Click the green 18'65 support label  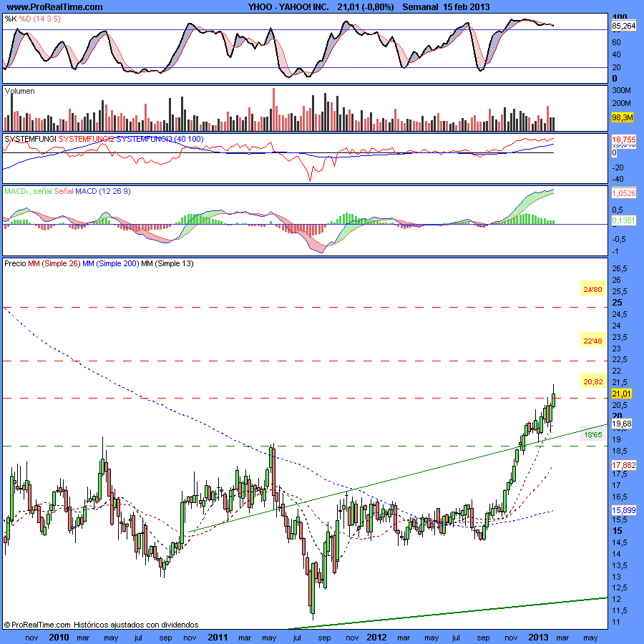pyautogui.click(x=593, y=435)
